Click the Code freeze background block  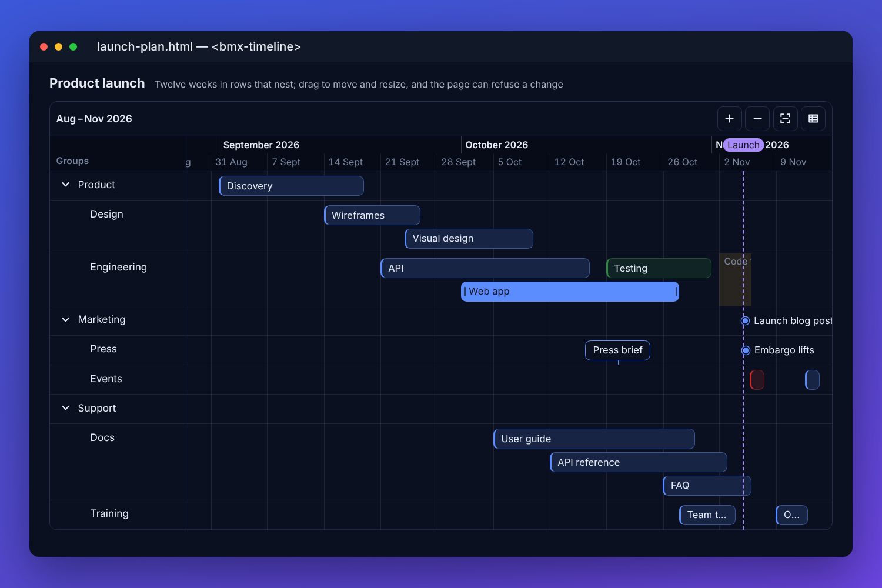click(x=735, y=280)
